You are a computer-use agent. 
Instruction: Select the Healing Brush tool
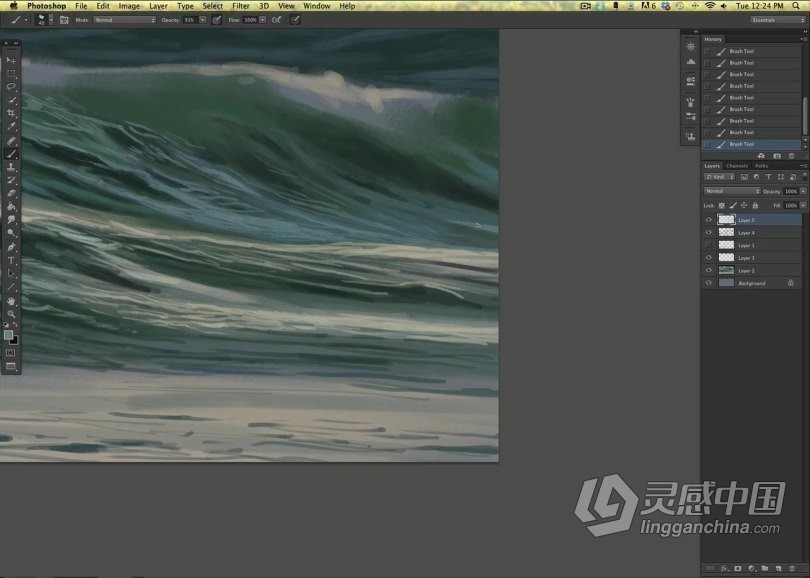coord(11,140)
